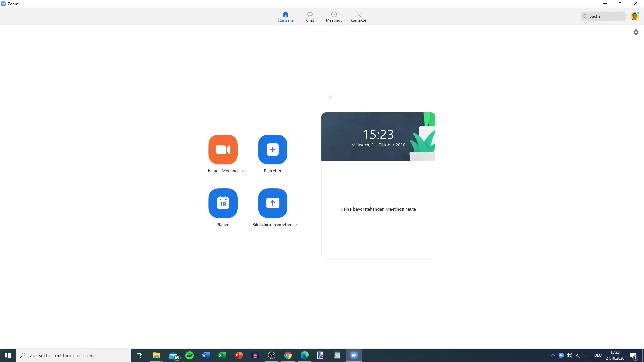
Task: Toggle Spotify icon in Windows taskbar
Action: [189, 355]
